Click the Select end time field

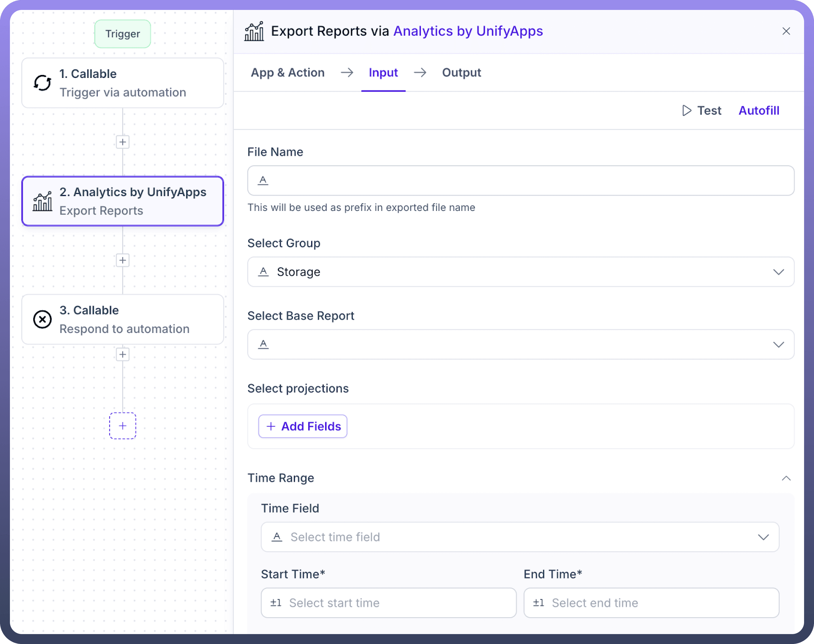[651, 603]
